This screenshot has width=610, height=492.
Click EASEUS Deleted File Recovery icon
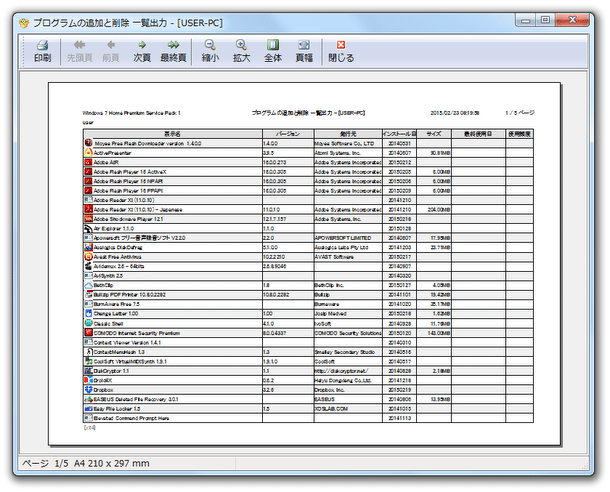[88, 399]
